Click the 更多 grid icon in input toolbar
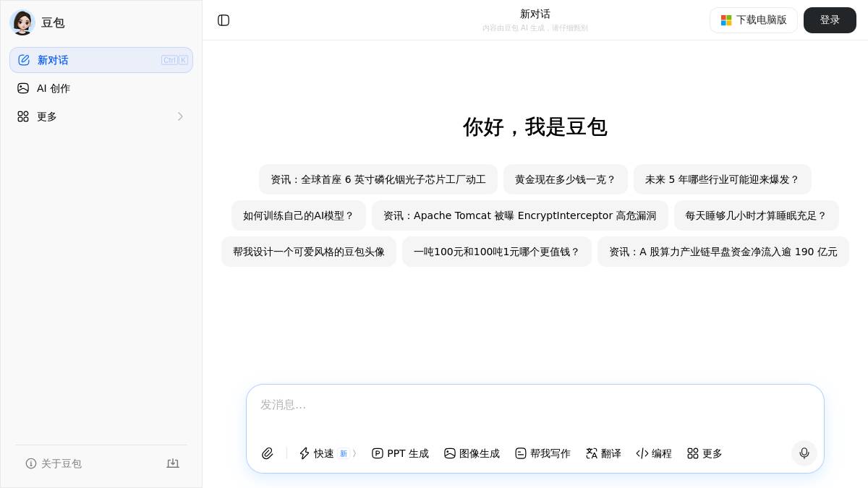 click(x=693, y=453)
